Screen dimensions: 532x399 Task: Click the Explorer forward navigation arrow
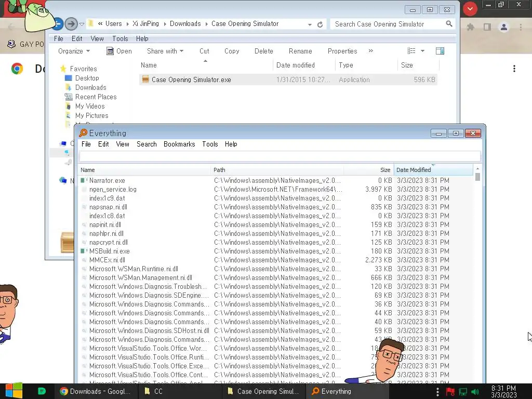(x=71, y=24)
